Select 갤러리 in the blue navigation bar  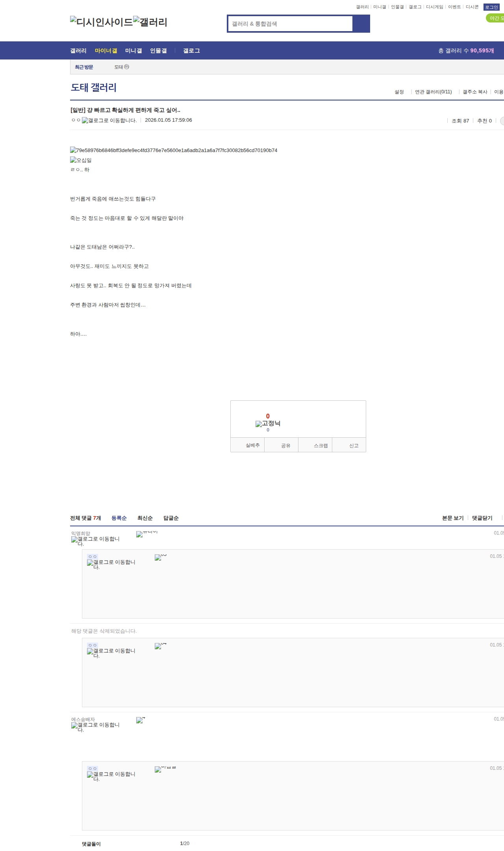(78, 50)
